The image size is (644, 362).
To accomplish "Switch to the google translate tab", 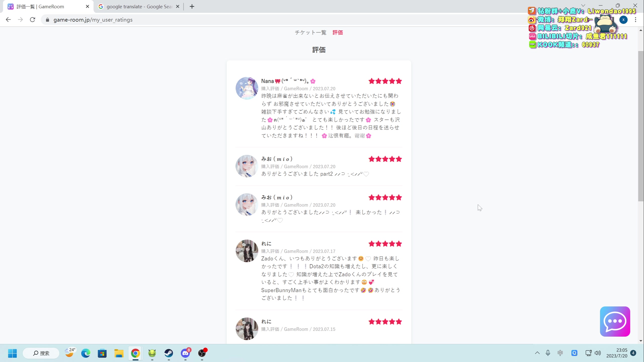I will tap(139, 7).
